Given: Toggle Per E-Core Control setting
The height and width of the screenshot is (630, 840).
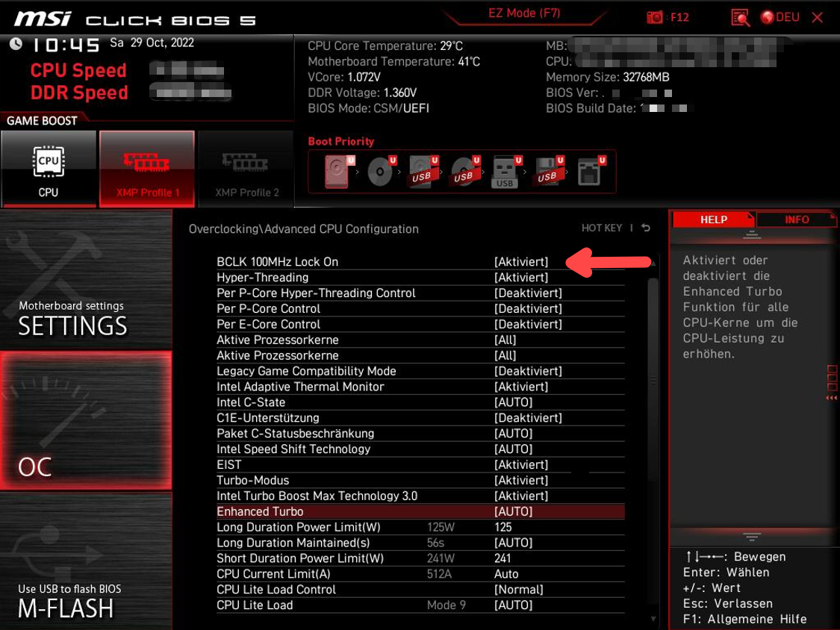Looking at the screenshot, I should (x=420, y=323).
